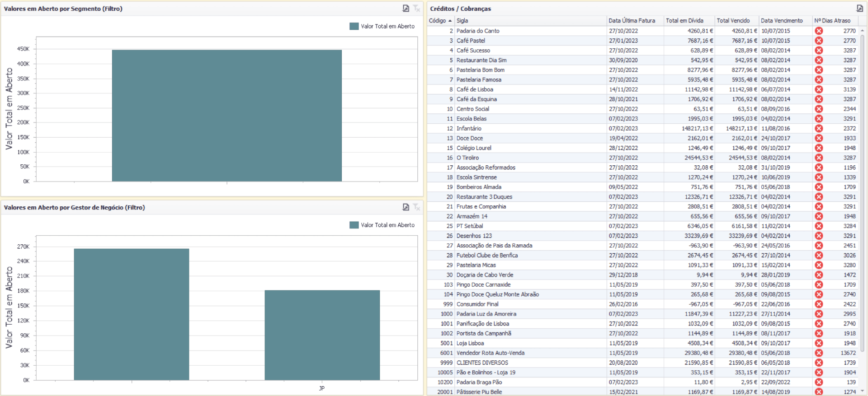Clear filter on Gestor de Negócio chart
868x396 pixels.
(x=416, y=207)
